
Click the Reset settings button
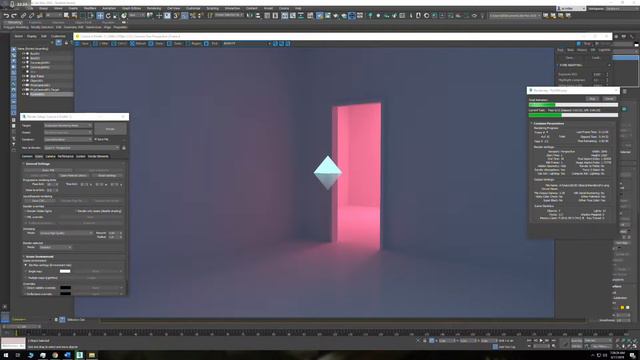(x=107, y=176)
